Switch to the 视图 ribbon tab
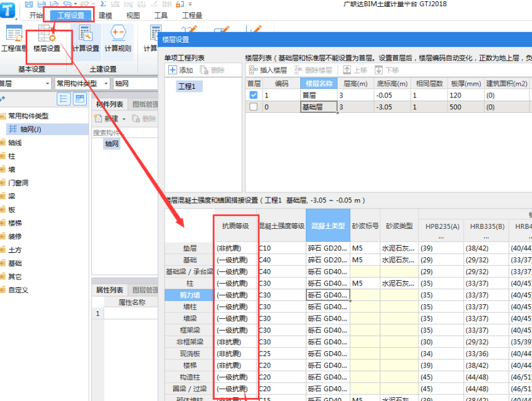The image size is (532, 401). pos(133,15)
